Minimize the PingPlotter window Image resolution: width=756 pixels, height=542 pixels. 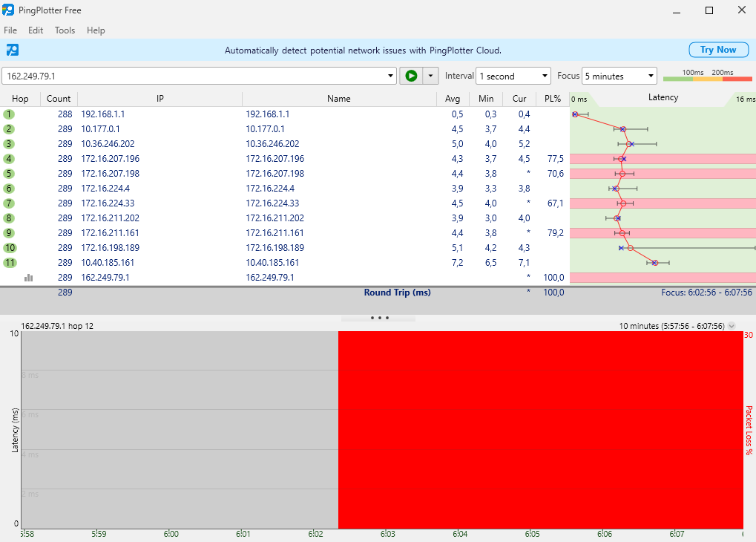(x=677, y=10)
